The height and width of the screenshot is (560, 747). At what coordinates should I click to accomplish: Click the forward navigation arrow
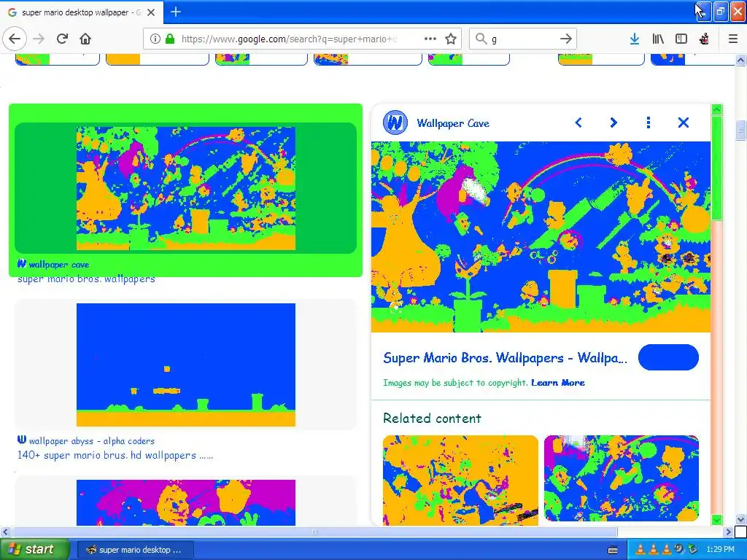(39, 39)
